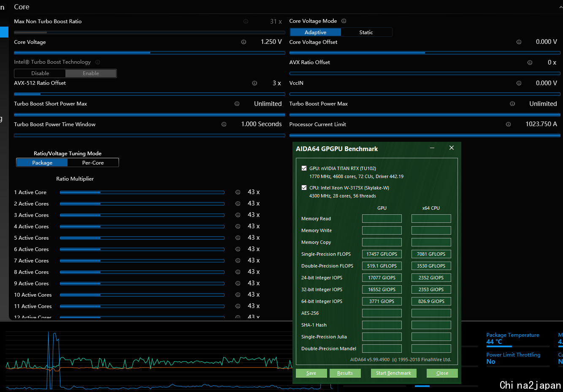The height and width of the screenshot is (392, 563).
Task: Disable Intel Turbo Boost Technology
Action: pos(40,73)
